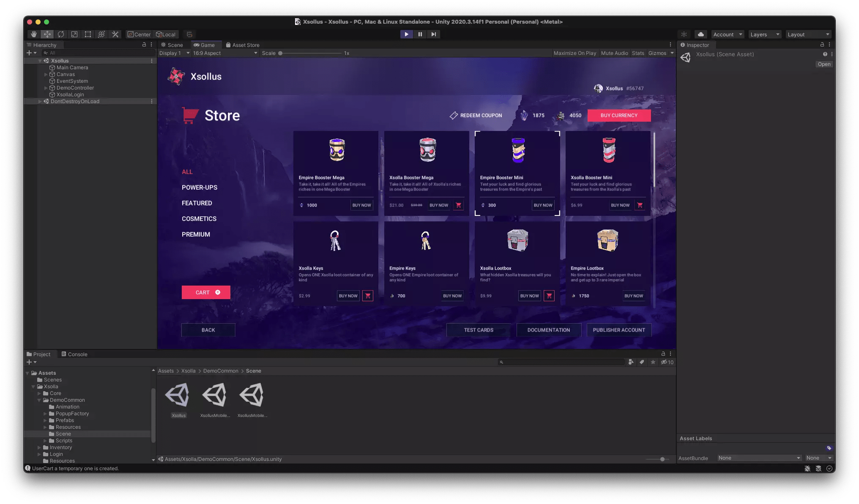The height and width of the screenshot is (504, 859).
Task: Select the Hand tool in toolbar
Action: [x=34, y=34]
